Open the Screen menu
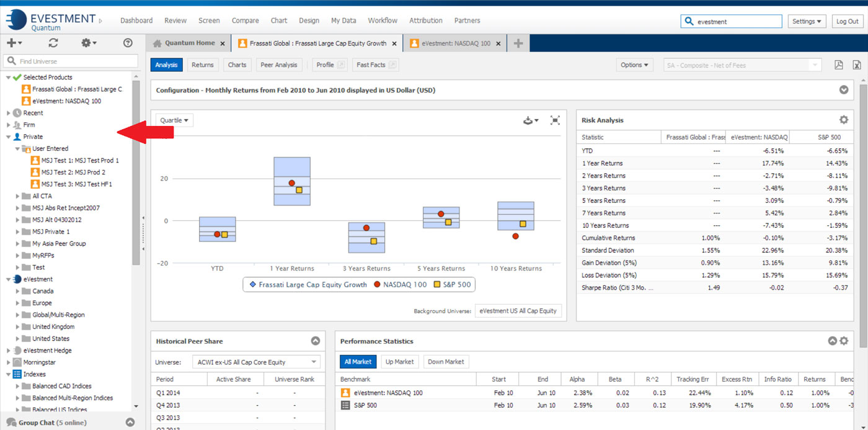The width and height of the screenshot is (868, 430). pyautogui.click(x=209, y=20)
